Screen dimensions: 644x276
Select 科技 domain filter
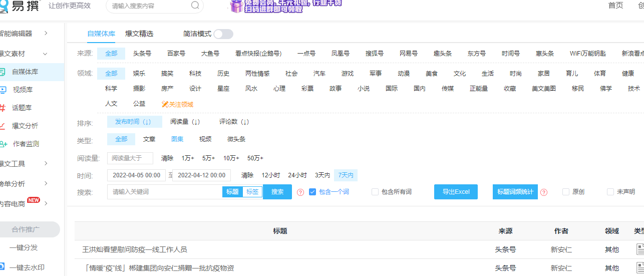point(195,74)
